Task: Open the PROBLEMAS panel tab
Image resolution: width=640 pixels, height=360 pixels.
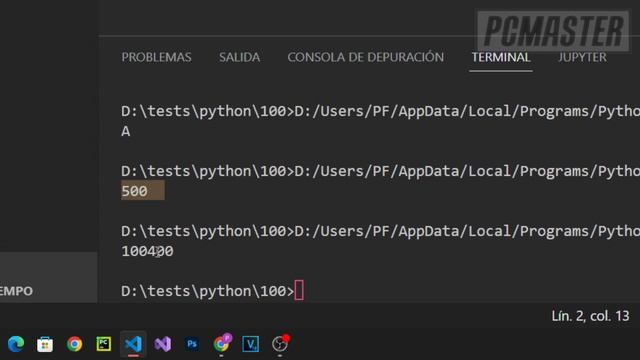Action: click(x=156, y=57)
